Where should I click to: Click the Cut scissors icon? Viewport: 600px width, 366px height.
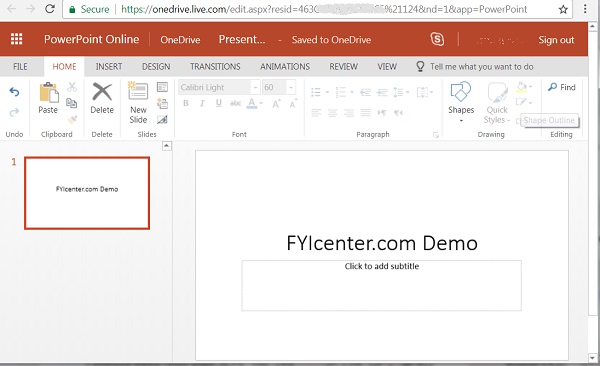(x=72, y=87)
